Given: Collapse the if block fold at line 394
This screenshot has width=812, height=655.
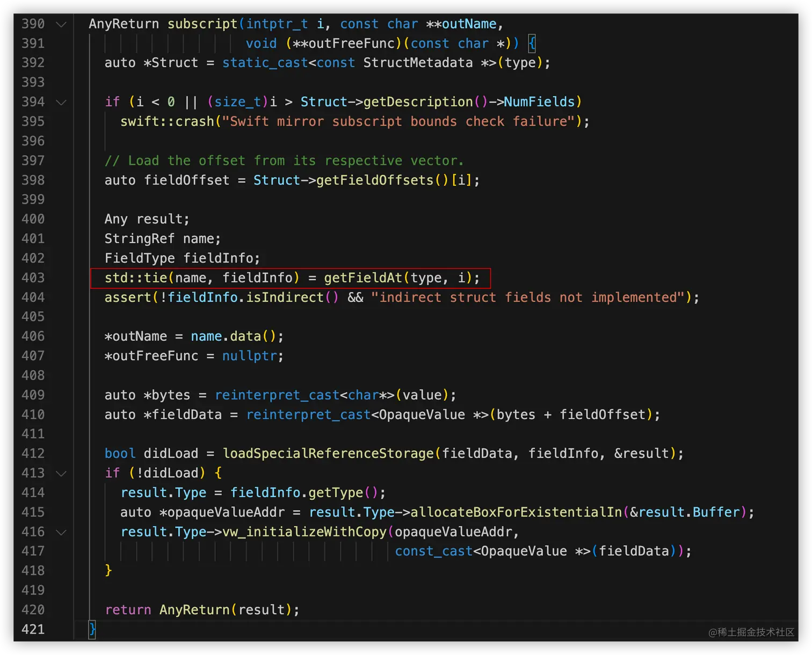Looking at the screenshot, I should (61, 102).
